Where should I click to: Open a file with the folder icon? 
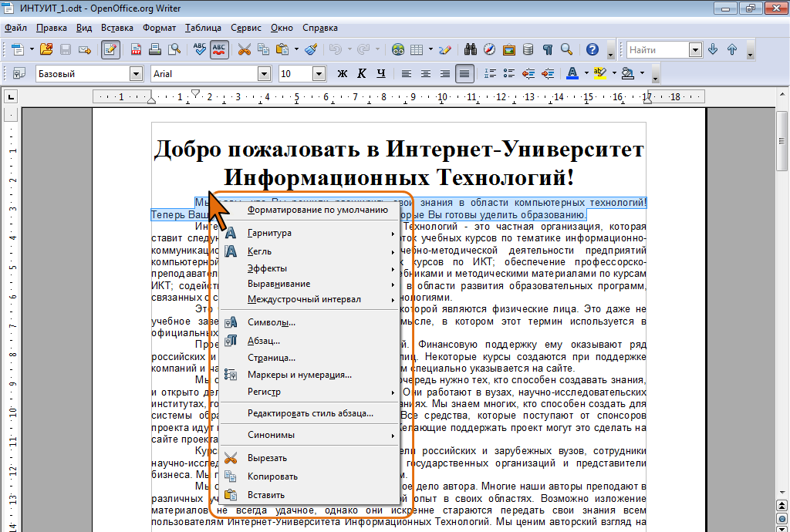tap(46, 49)
